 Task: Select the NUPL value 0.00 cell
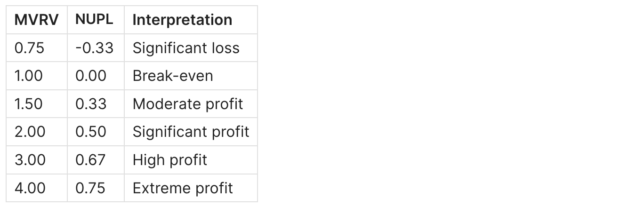[x=91, y=76]
